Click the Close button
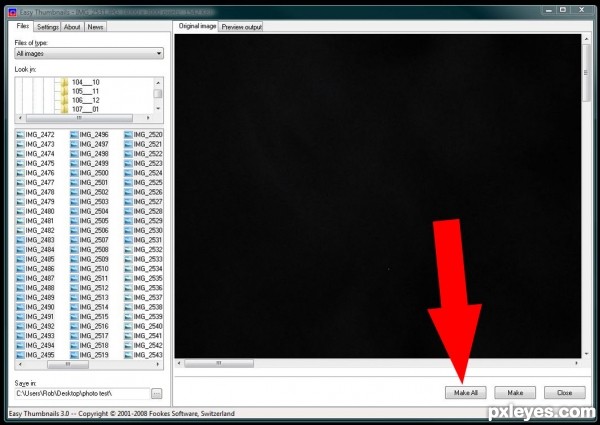The width and height of the screenshot is (600, 425). [x=565, y=393]
